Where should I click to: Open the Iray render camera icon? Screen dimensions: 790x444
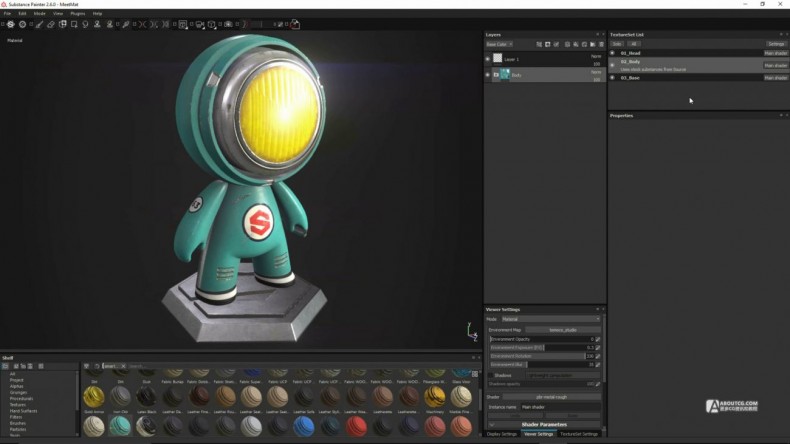click(x=228, y=24)
